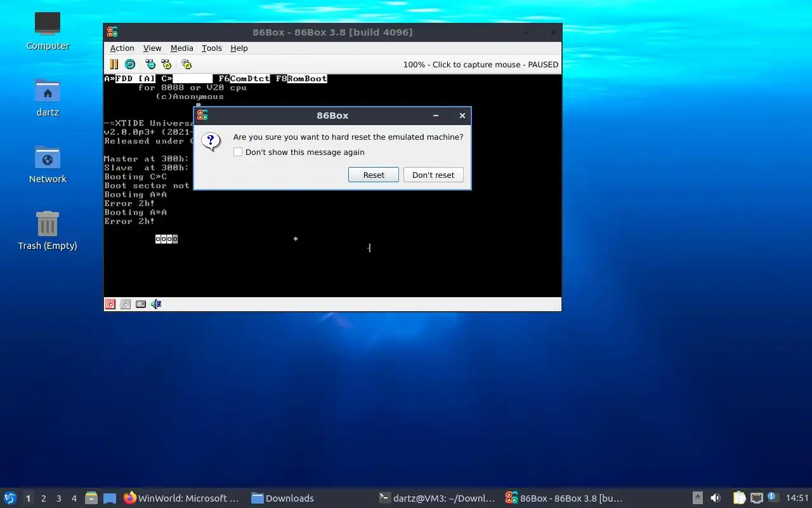
Task: Switch to workspace 4
Action: [74, 498]
